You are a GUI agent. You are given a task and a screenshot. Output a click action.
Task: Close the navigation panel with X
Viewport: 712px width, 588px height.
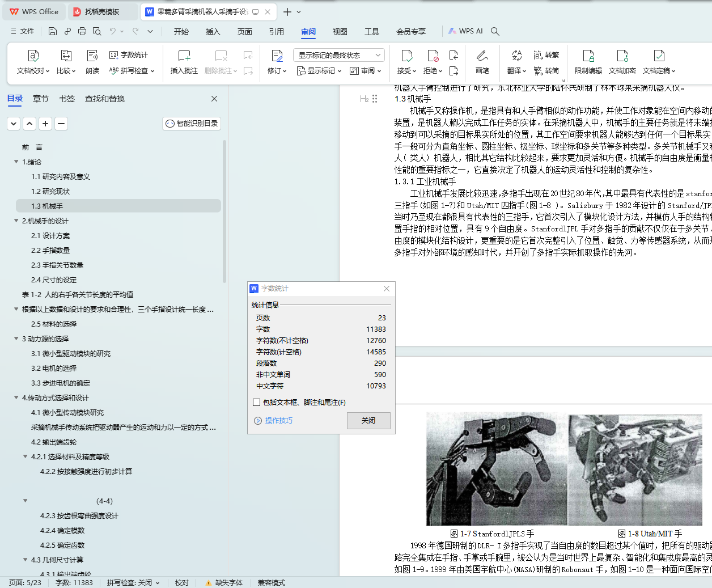click(x=214, y=99)
